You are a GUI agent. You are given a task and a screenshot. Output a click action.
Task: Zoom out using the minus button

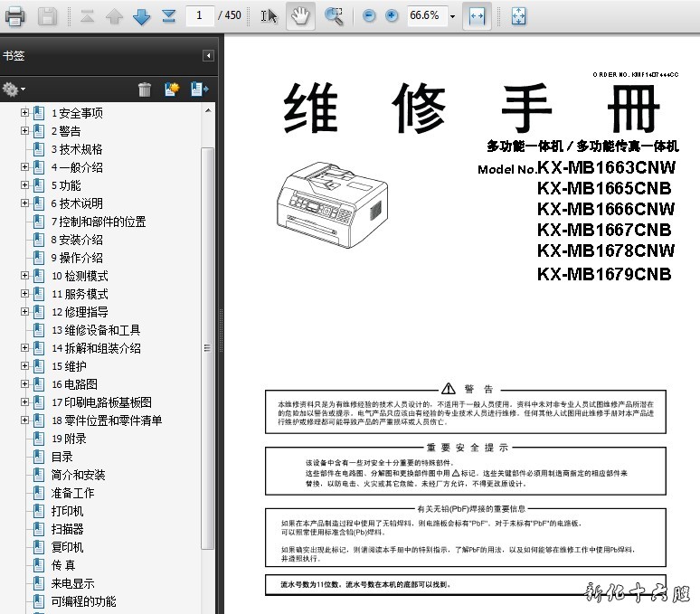pos(369,15)
